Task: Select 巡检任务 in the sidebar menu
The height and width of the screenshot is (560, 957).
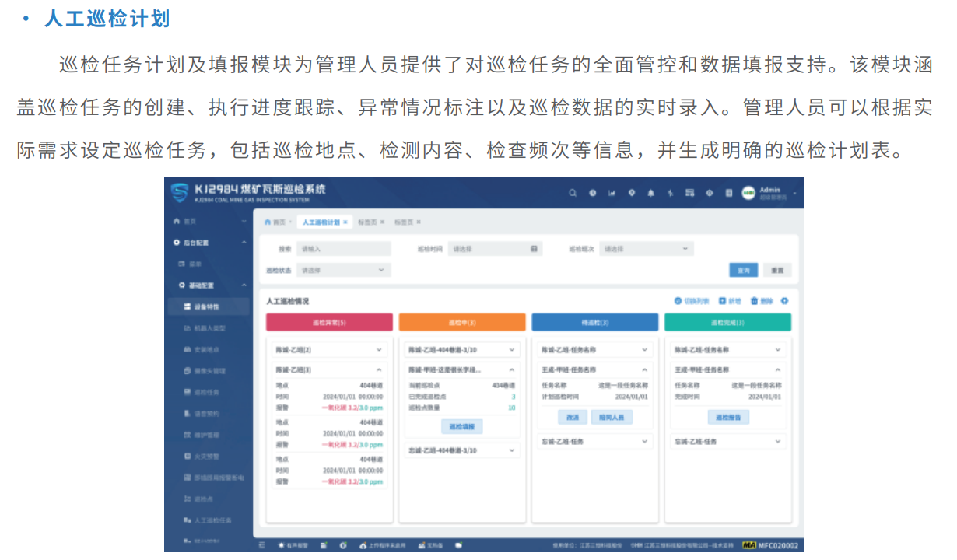Action: pos(208,392)
